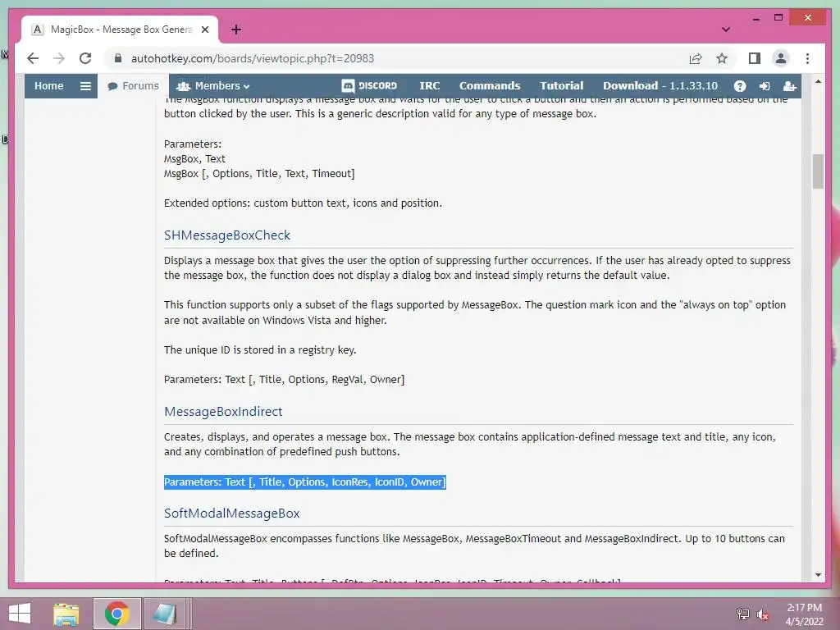Viewport: 840px width, 630px height.
Task: Open the SoftModalMessageBox heading link
Action: 232,514
